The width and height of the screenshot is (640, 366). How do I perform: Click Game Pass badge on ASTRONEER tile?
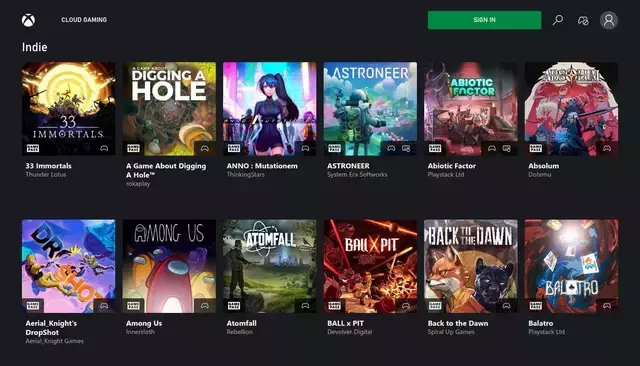click(x=335, y=148)
